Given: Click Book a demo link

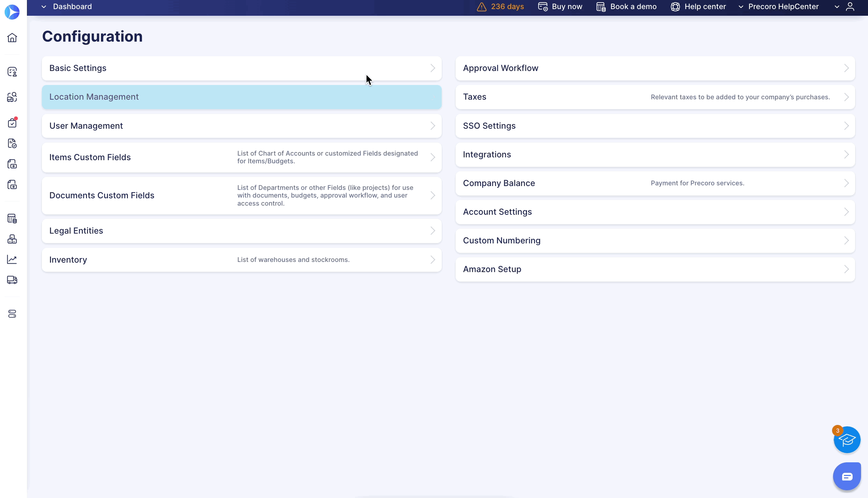Looking at the screenshot, I should (627, 7).
